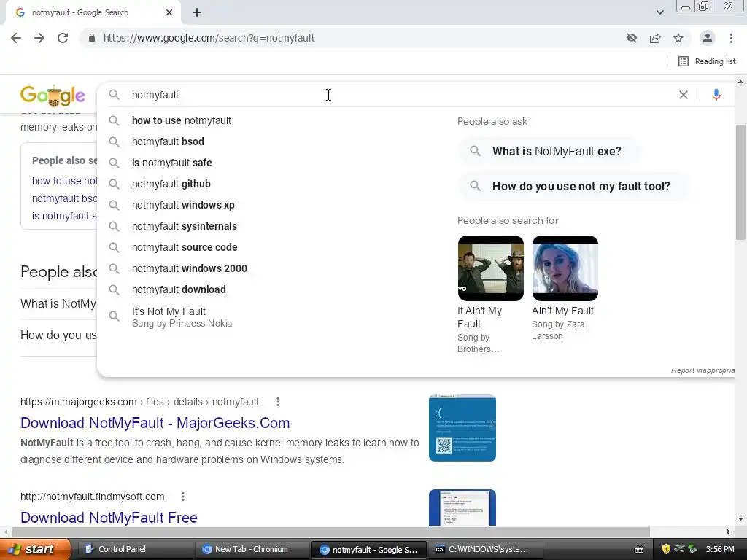Switch to Control Panel taskbar item
747x560 pixels.
(x=135, y=549)
